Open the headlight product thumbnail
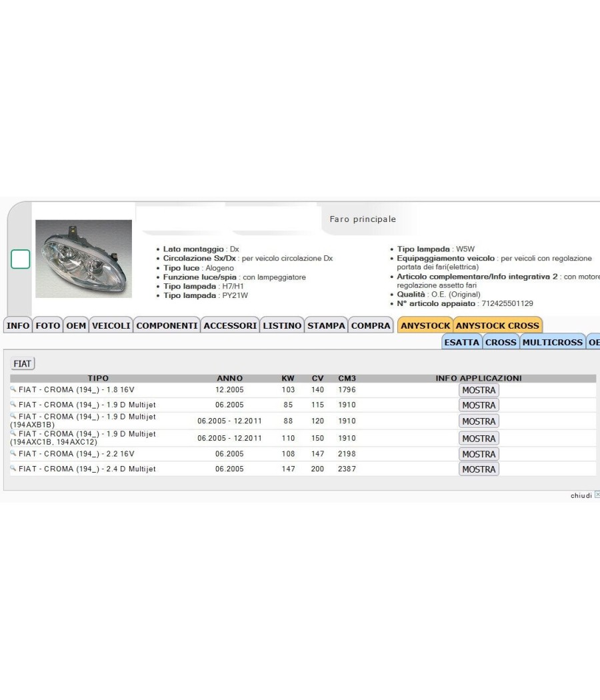Screen dimensions: 600x700 [84, 259]
